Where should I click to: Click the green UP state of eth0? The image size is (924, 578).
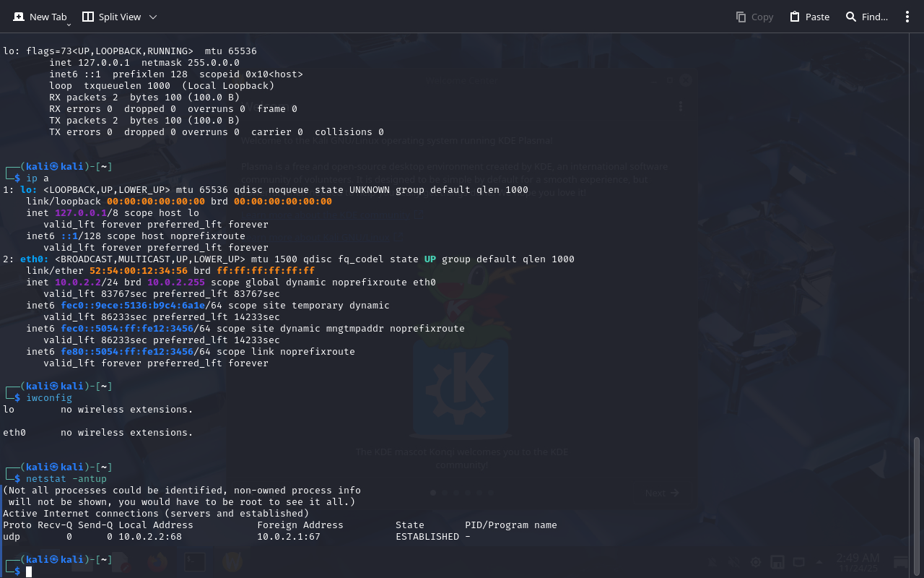coord(430,259)
